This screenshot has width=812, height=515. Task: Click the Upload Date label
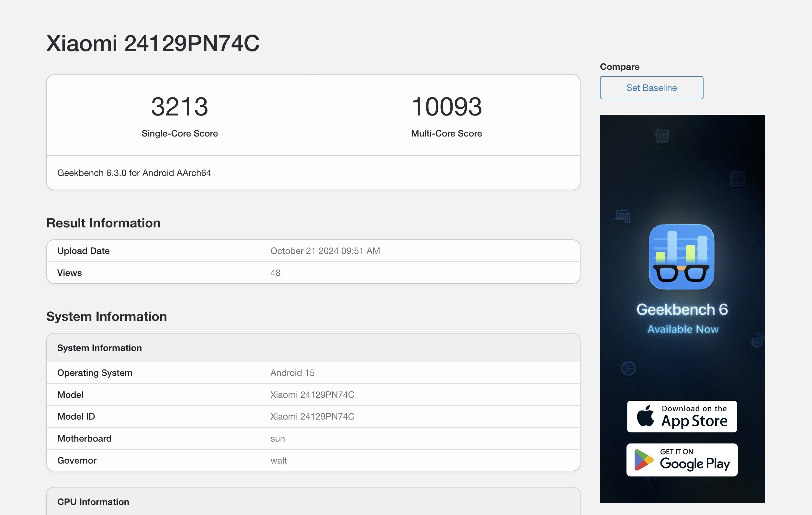(83, 251)
